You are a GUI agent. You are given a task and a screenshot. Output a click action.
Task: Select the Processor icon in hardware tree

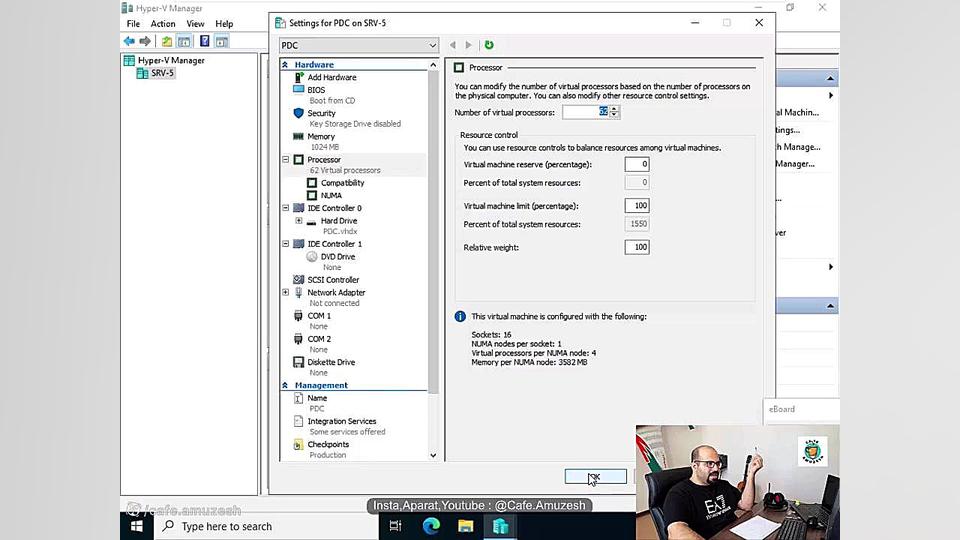coord(299,159)
